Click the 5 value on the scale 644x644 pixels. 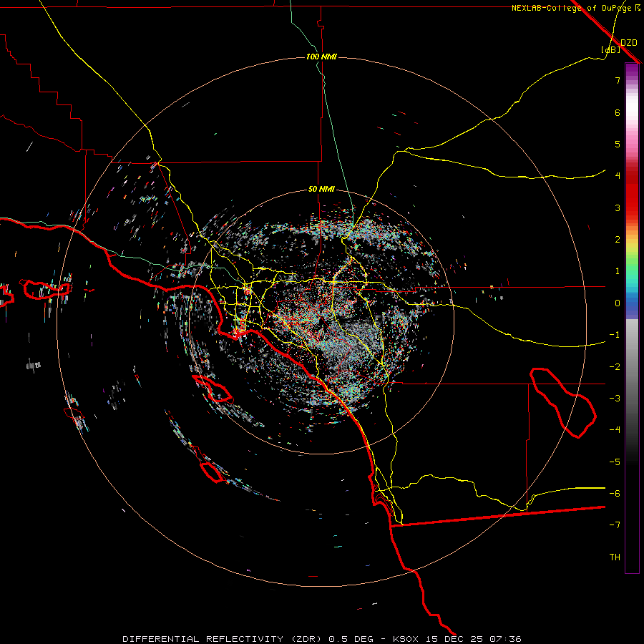tap(618, 144)
